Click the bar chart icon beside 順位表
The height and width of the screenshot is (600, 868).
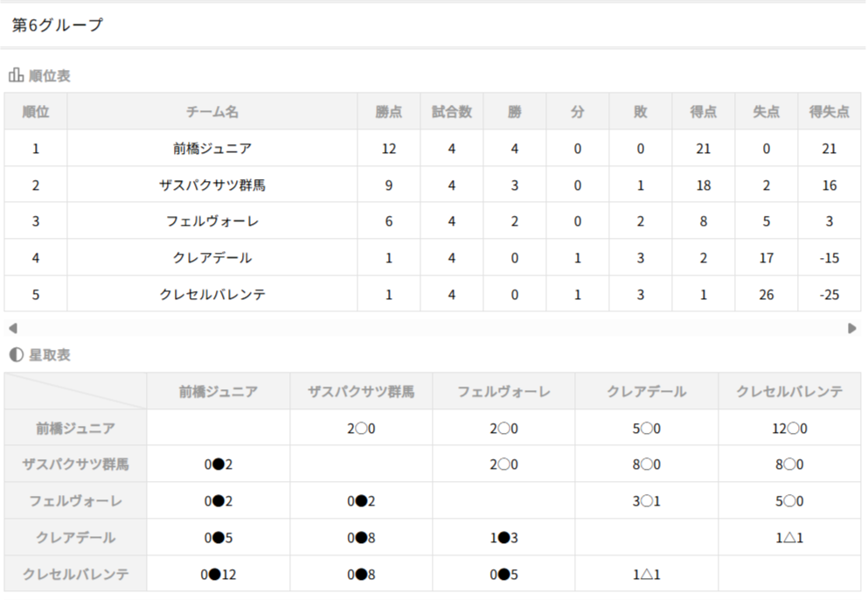16,76
